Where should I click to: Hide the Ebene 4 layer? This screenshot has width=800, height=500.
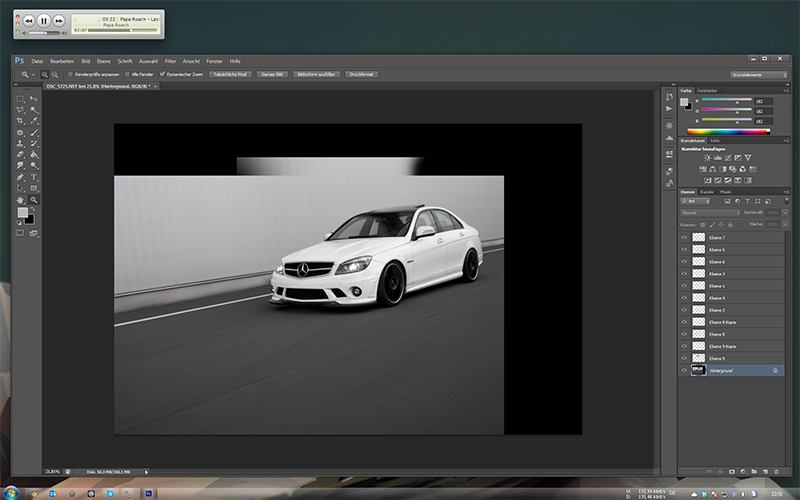click(684, 298)
